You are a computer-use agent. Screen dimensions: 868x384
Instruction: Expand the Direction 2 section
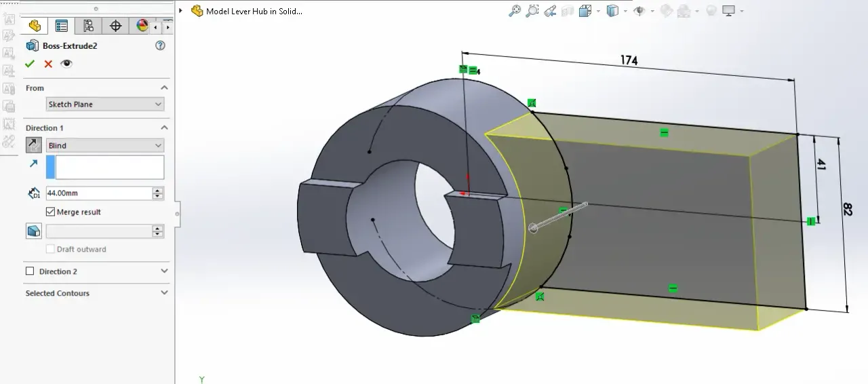[164, 271]
